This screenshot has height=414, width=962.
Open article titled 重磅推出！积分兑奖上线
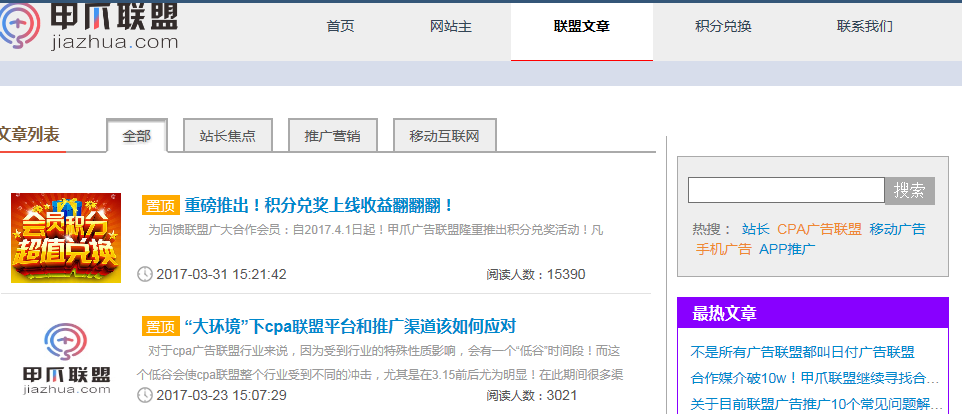[x=319, y=205]
